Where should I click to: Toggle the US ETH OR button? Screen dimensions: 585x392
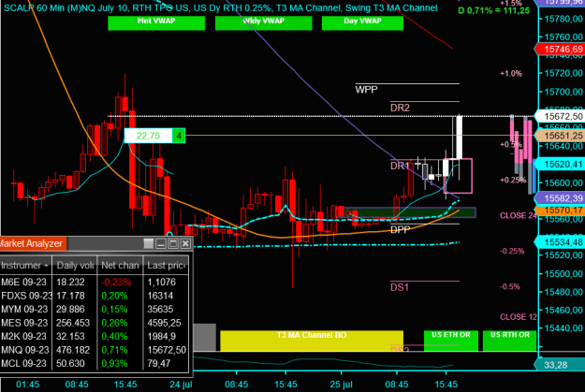point(451,341)
